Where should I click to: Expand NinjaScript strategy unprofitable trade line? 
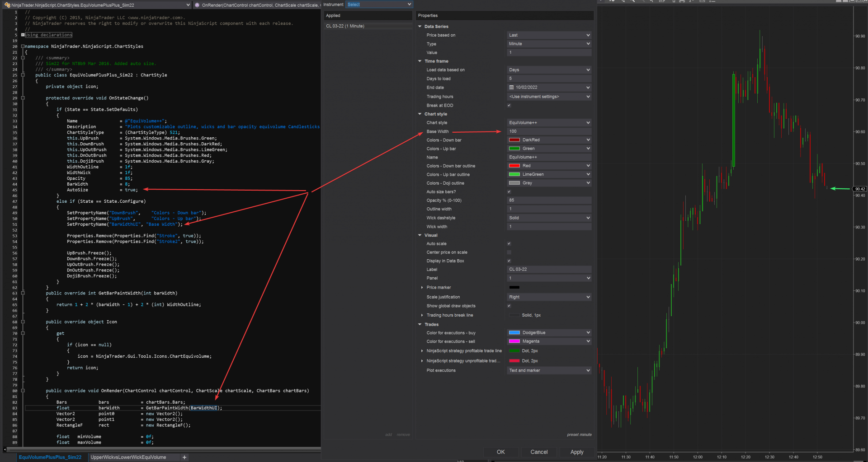tap(422, 361)
